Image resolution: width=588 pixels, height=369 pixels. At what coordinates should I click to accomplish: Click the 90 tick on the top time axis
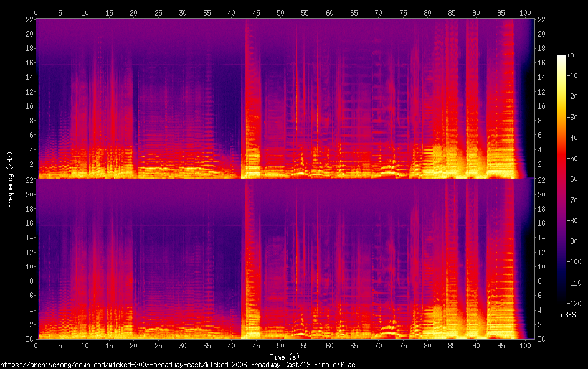click(476, 12)
